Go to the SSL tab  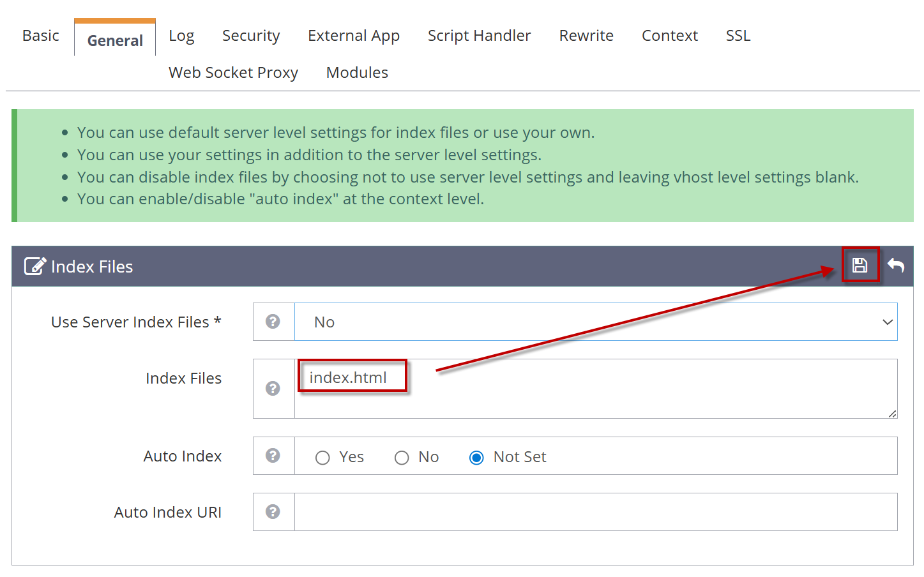[738, 36]
